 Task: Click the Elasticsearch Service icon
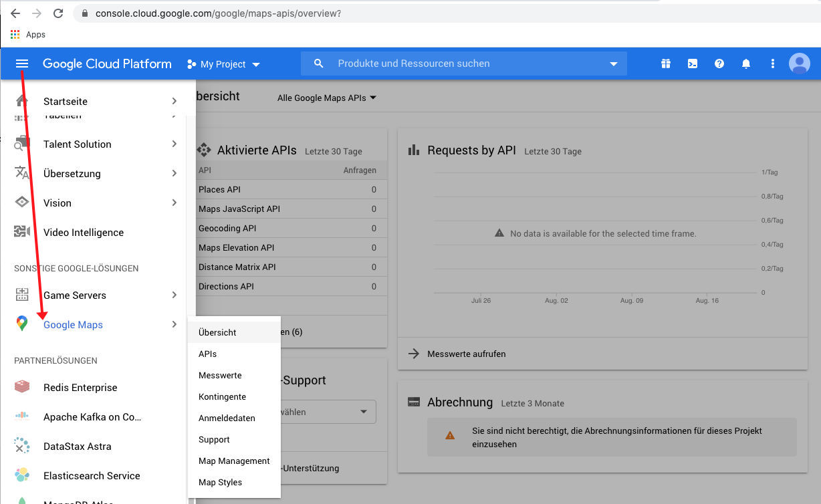click(x=21, y=475)
